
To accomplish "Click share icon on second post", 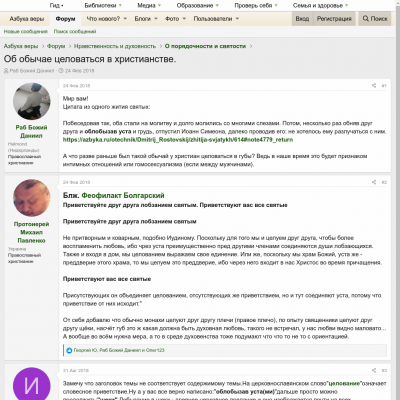I will pyautogui.click(x=374, y=182).
